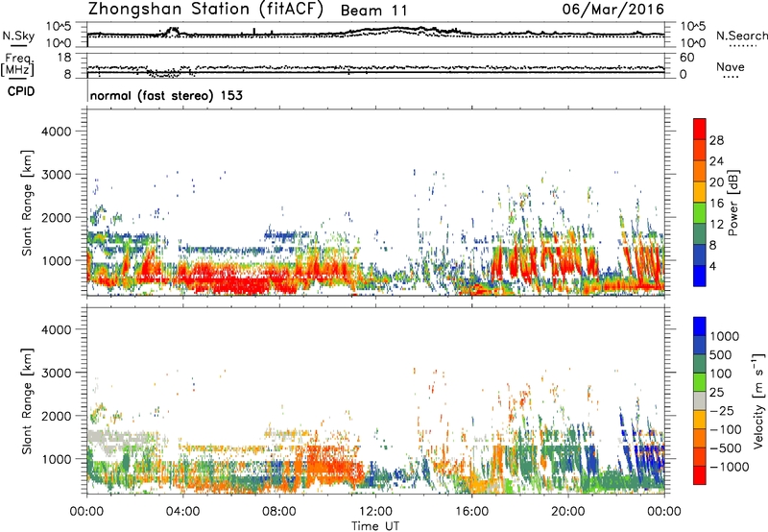Click the "12" label on Power colorbar
Image resolution: width=768 pixels, height=532 pixels.
coord(716,225)
